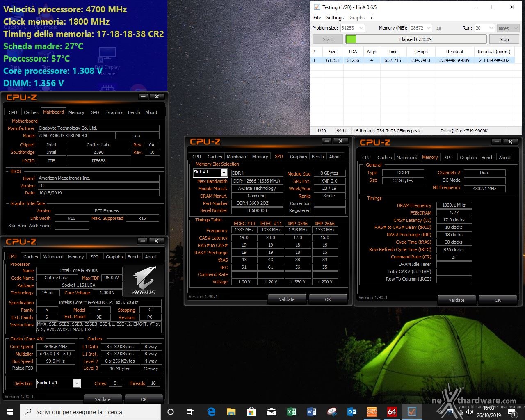This screenshot has width=525, height=420.
Task: Switch to Caches tab in Mainboard window
Action: click(31, 112)
